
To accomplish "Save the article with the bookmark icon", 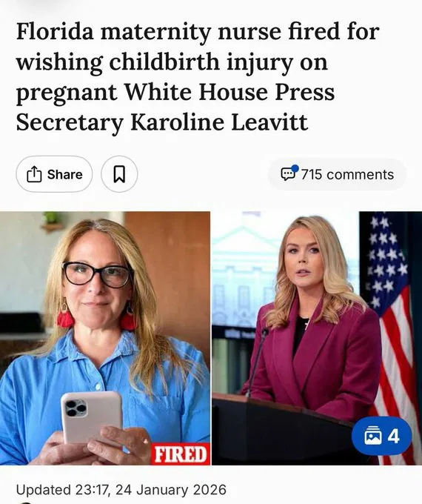I will [119, 174].
